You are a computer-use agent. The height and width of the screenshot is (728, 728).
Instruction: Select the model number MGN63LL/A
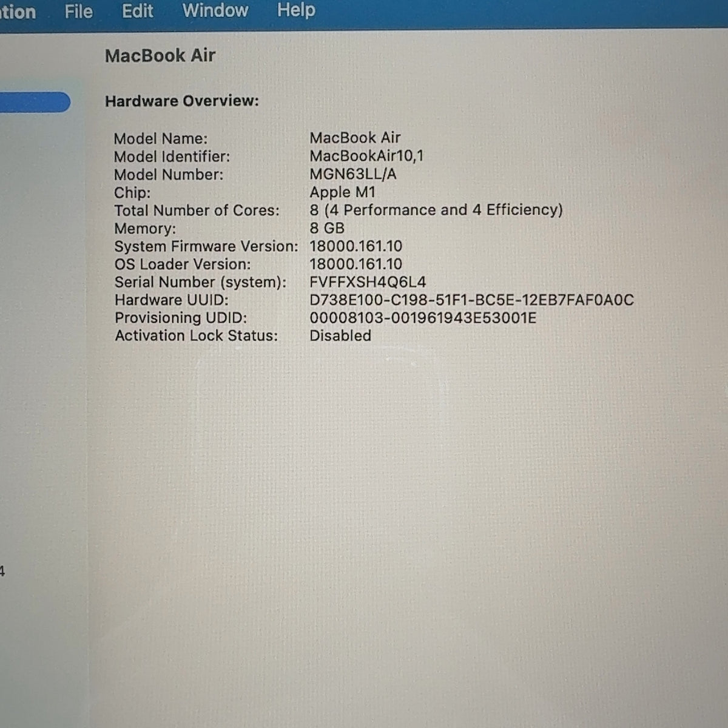353,174
